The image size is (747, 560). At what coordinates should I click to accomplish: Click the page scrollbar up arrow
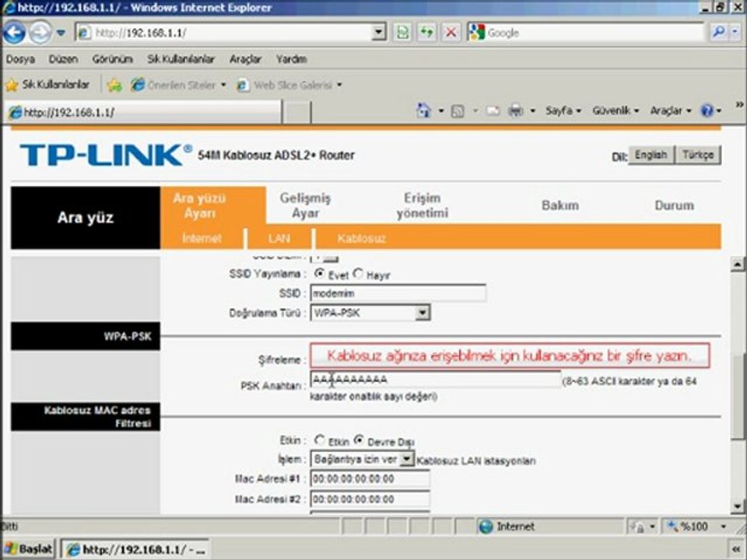(x=737, y=264)
